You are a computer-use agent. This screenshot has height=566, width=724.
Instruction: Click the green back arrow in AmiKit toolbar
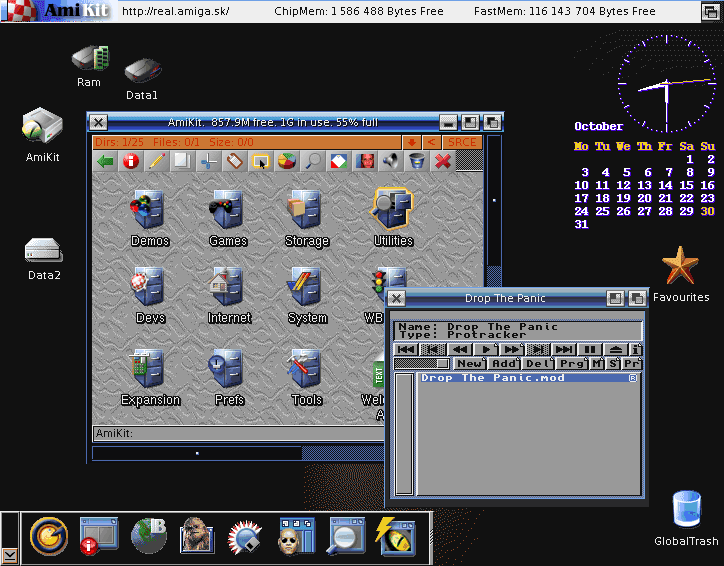click(105, 161)
